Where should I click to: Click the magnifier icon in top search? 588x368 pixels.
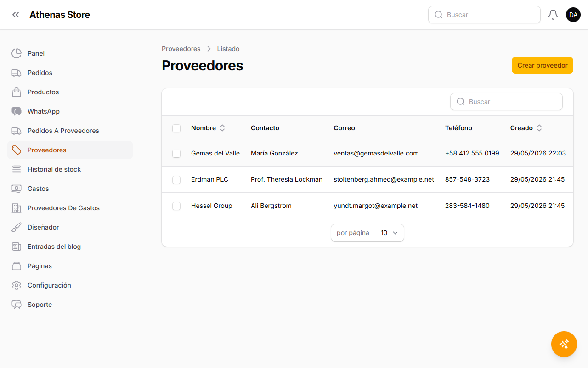tap(439, 15)
